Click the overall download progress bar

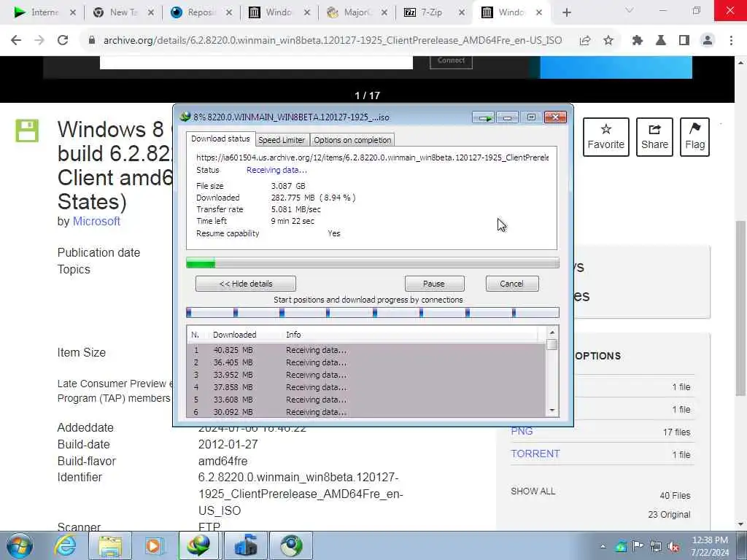(373, 262)
